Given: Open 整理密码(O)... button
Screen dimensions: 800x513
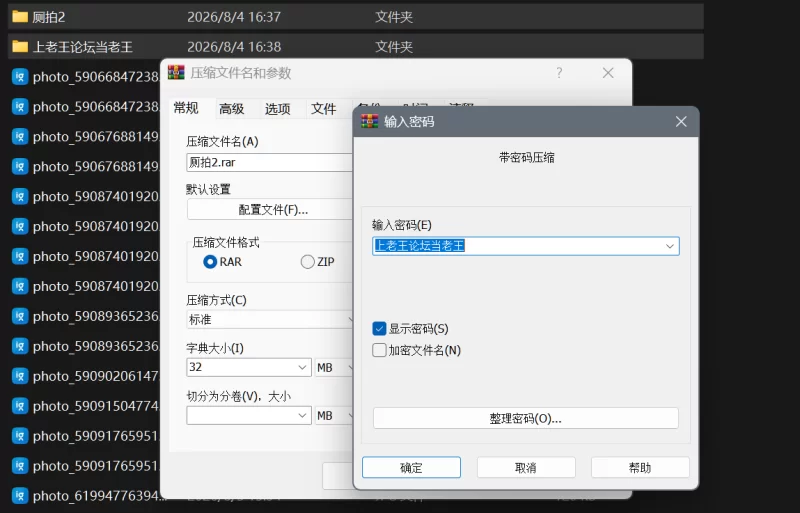Looking at the screenshot, I should pos(526,419).
